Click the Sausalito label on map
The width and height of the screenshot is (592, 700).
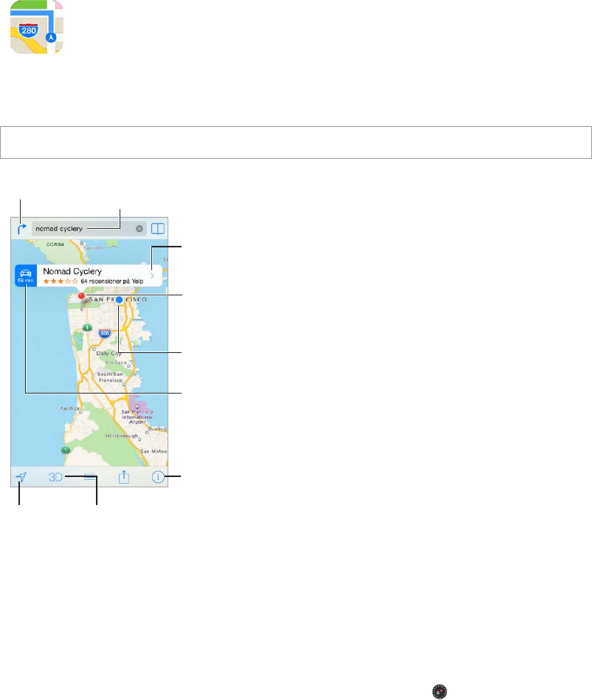pyautogui.click(x=94, y=247)
